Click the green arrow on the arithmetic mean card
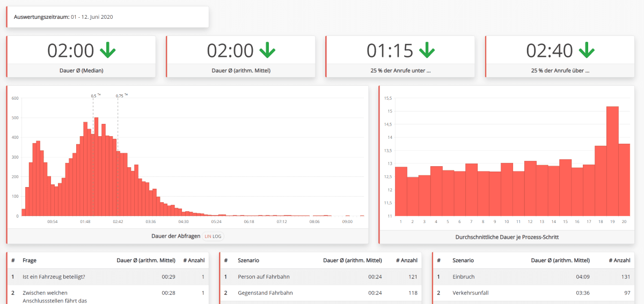This screenshot has height=304, width=644. (267, 50)
